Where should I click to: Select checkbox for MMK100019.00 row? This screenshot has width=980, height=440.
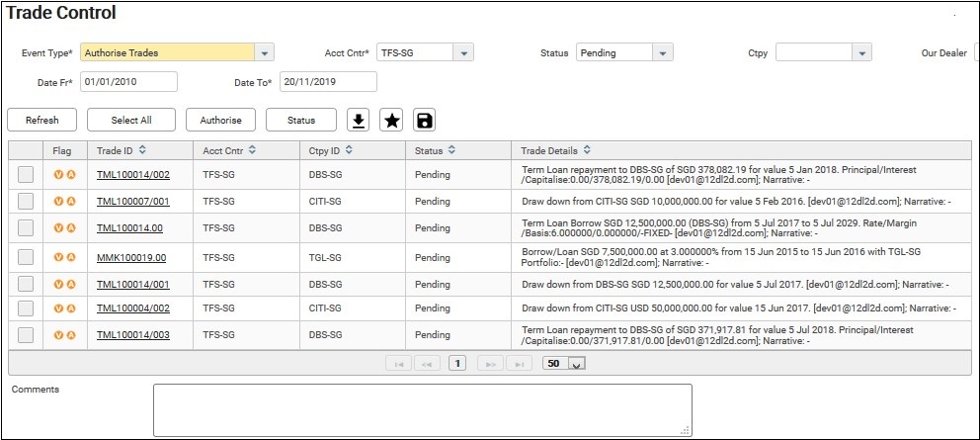pyautogui.click(x=26, y=257)
